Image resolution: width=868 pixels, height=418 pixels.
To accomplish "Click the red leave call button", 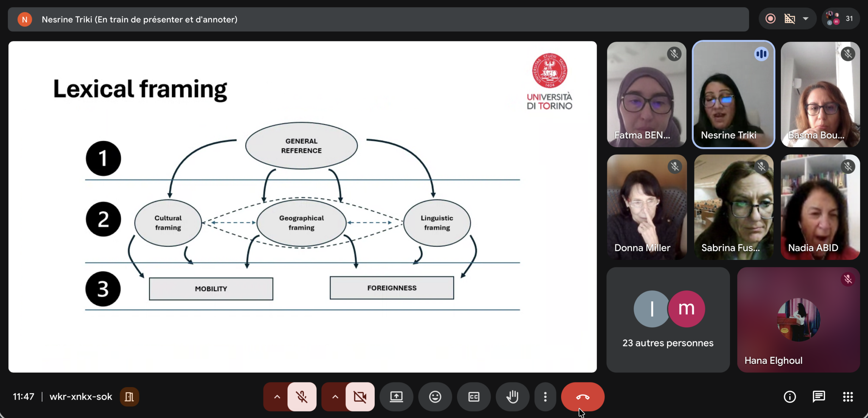I will pyautogui.click(x=583, y=397).
